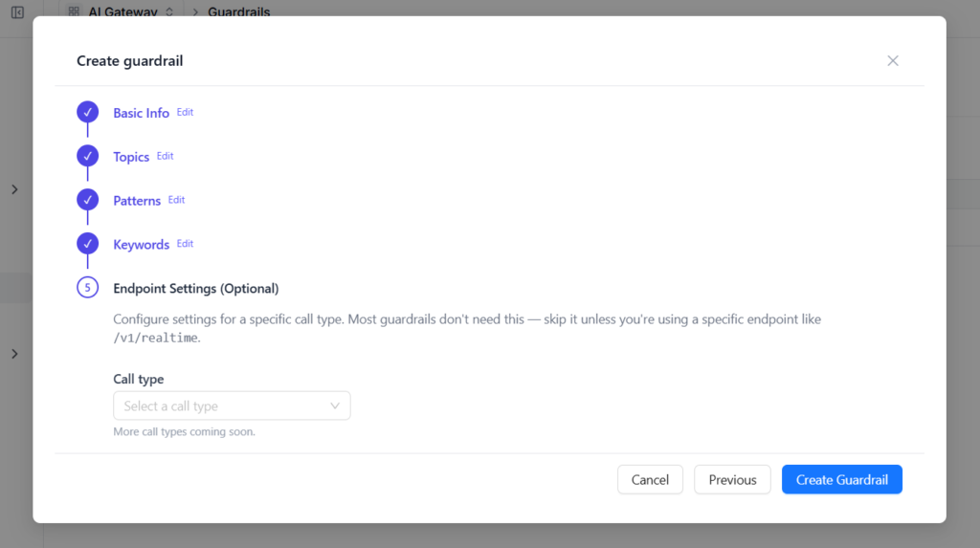Go back with the Previous button
The width and height of the screenshot is (980, 548).
(732, 479)
